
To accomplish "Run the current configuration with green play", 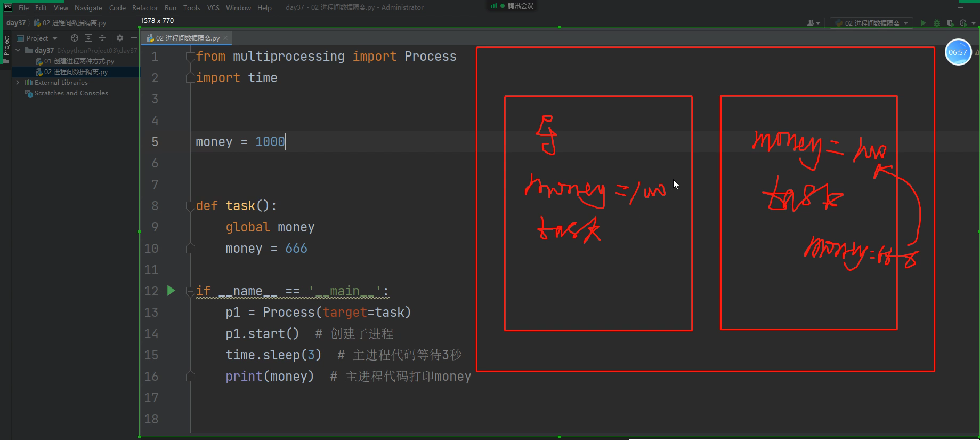I will [924, 23].
